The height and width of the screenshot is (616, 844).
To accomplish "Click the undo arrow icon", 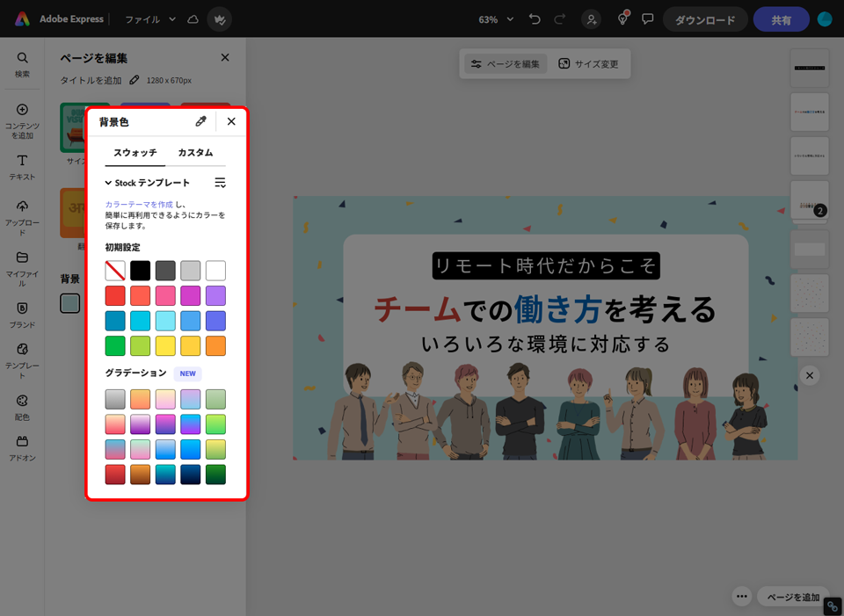I will click(535, 19).
